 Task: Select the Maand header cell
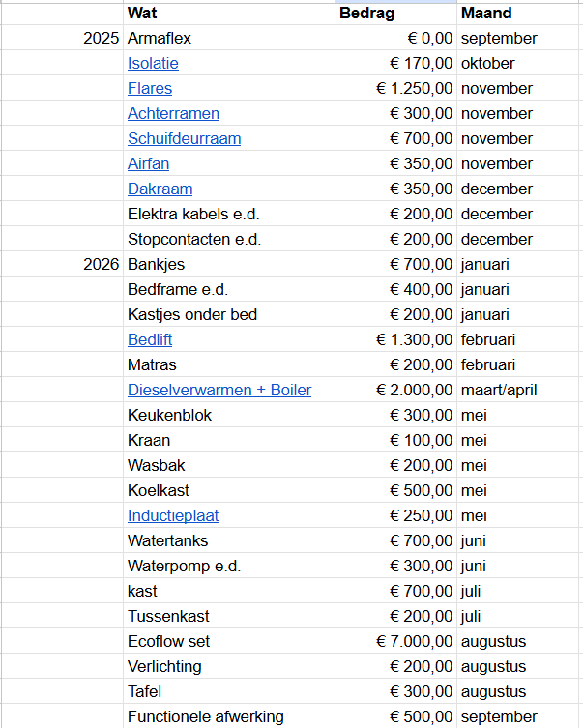[x=518, y=14]
